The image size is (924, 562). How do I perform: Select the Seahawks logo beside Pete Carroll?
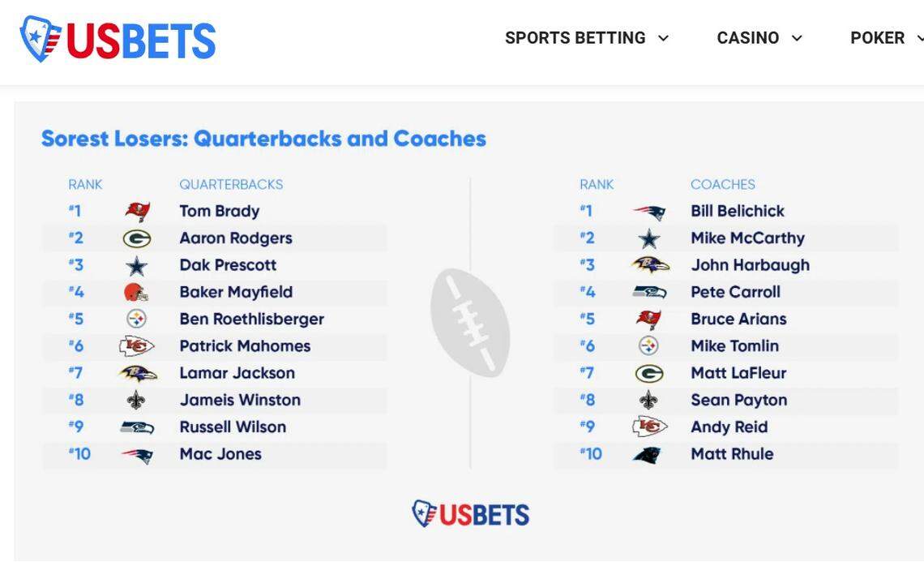648,292
